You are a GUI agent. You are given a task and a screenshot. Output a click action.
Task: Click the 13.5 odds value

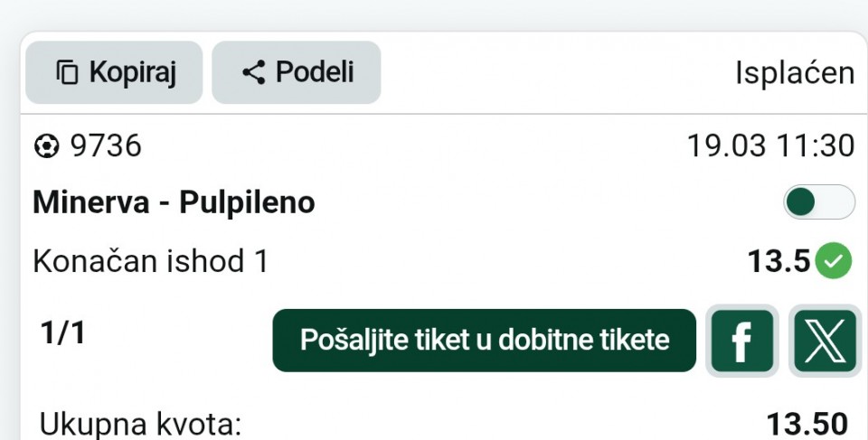778,262
